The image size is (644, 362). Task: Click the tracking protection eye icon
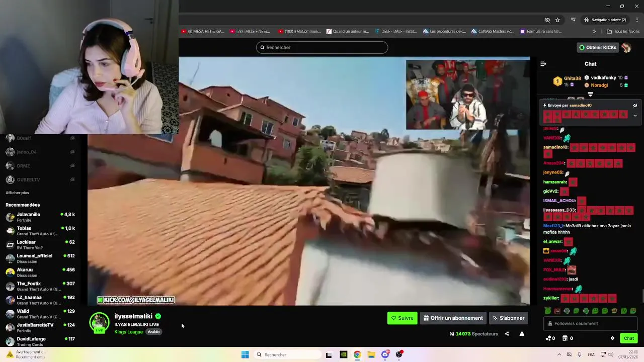[x=547, y=20]
